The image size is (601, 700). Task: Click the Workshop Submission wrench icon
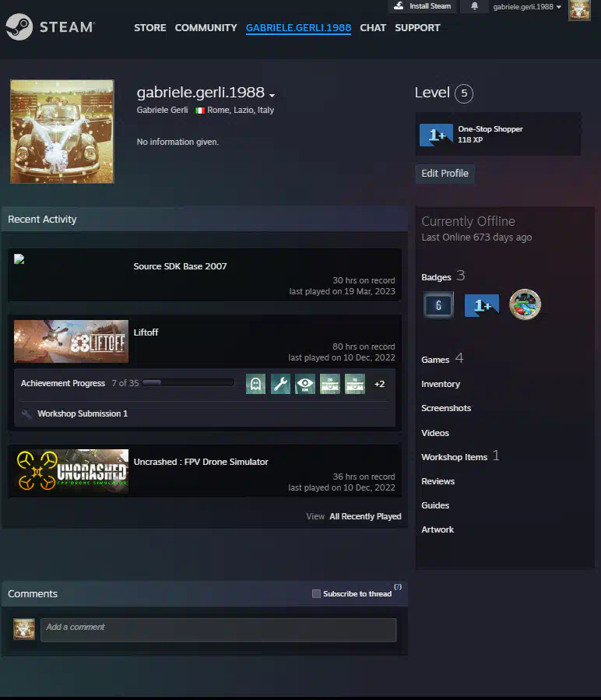26,413
